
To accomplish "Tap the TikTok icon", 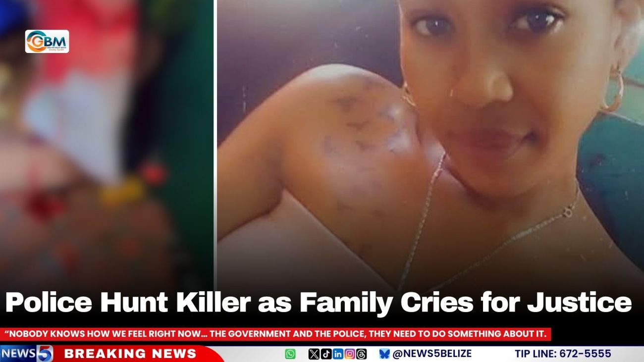I will pyautogui.click(x=326, y=354).
